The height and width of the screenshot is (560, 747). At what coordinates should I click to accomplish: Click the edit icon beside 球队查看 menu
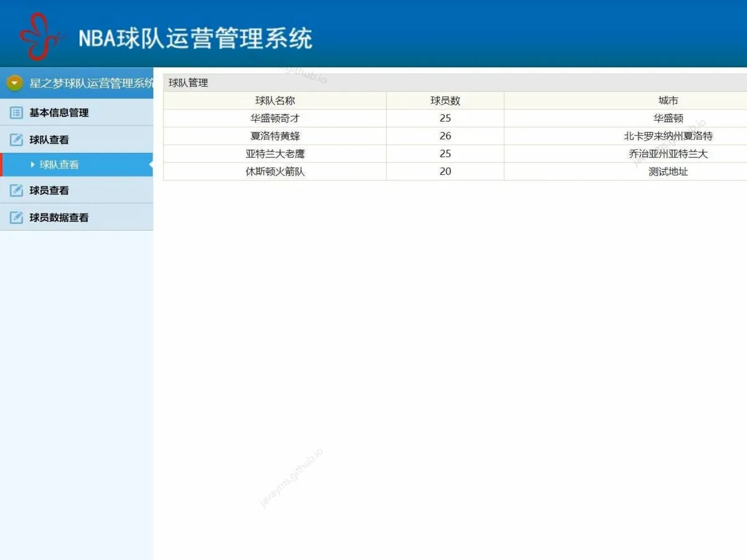(17, 140)
